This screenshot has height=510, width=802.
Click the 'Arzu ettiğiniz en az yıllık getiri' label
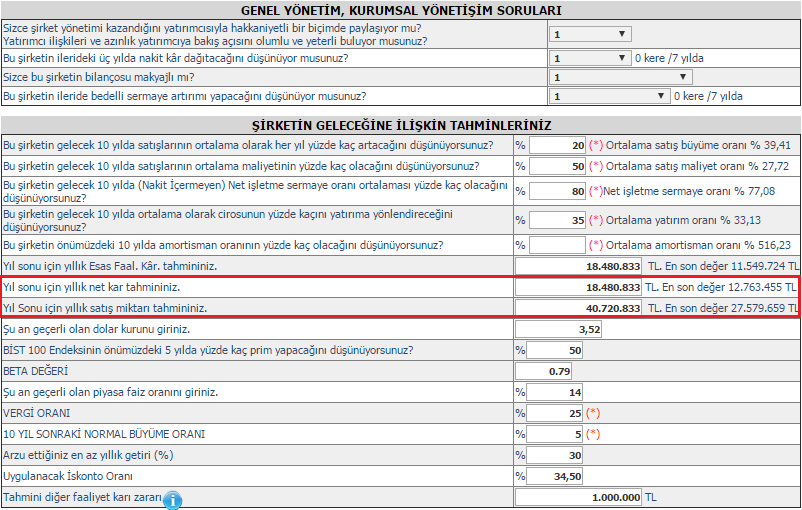coord(88,455)
